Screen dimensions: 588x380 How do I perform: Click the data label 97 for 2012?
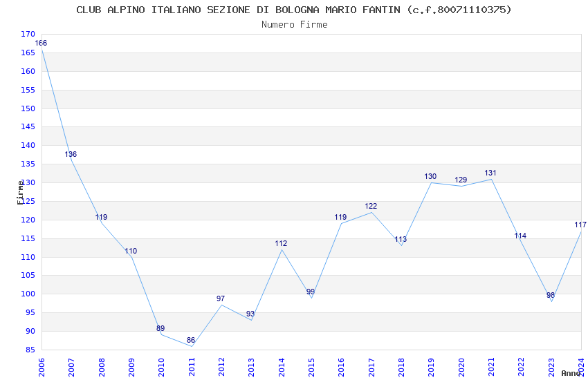point(221,298)
